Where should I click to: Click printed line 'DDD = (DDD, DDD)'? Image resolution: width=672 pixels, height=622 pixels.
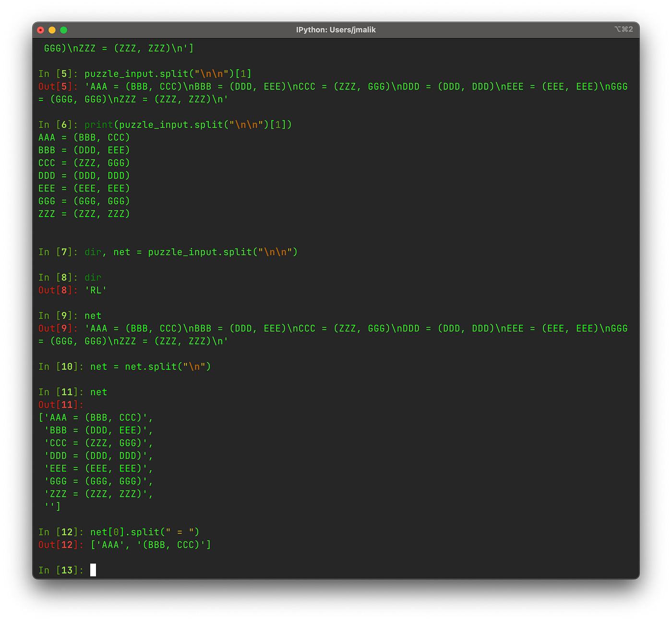coord(84,175)
